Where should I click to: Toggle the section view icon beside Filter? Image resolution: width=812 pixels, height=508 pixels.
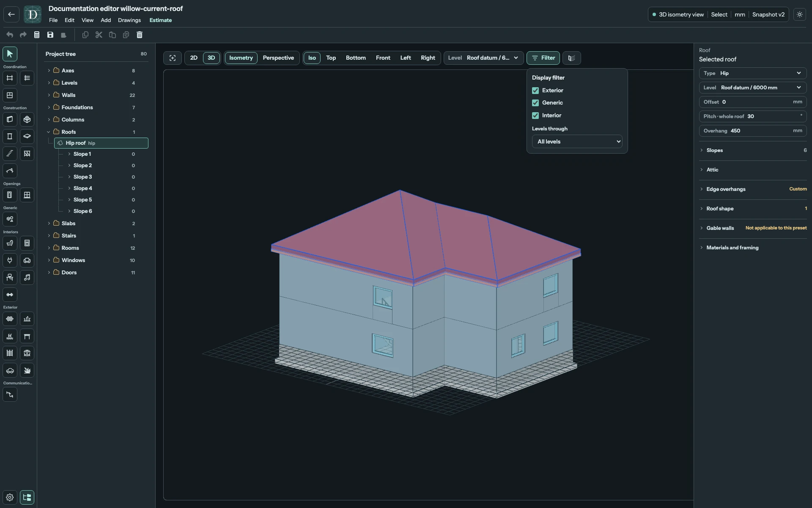point(571,58)
